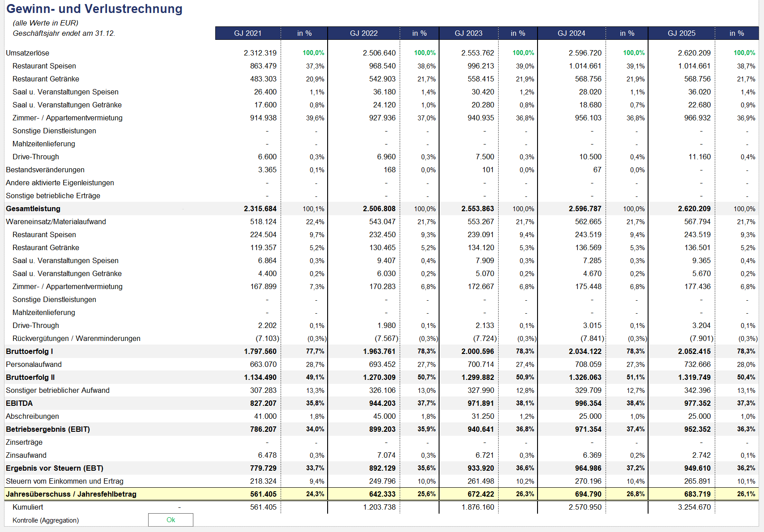Click Umsatzerlöse value 2.596.720

point(585,53)
